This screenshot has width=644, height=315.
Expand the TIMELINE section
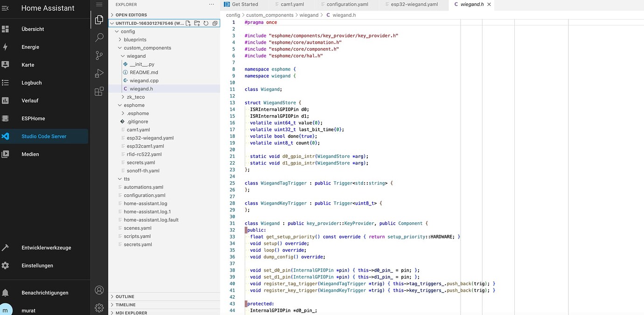click(x=126, y=305)
